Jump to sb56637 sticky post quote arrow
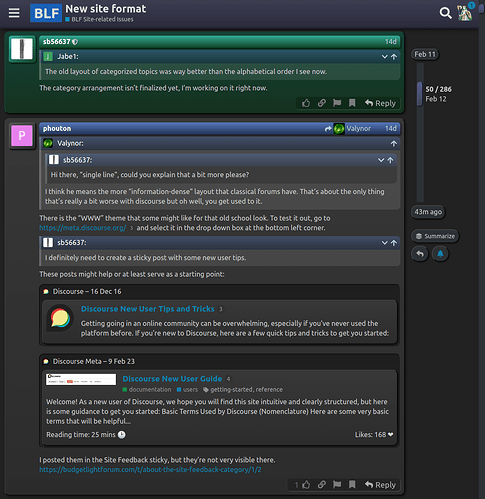The image size is (485, 499). click(x=394, y=243)
